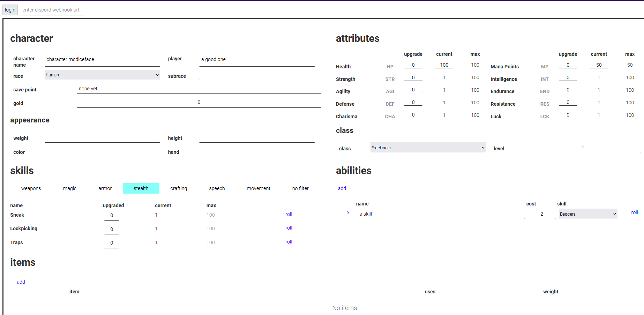Roll the Sneak skill
Viewport: 644px width, 315px height.
pos(289,214)
